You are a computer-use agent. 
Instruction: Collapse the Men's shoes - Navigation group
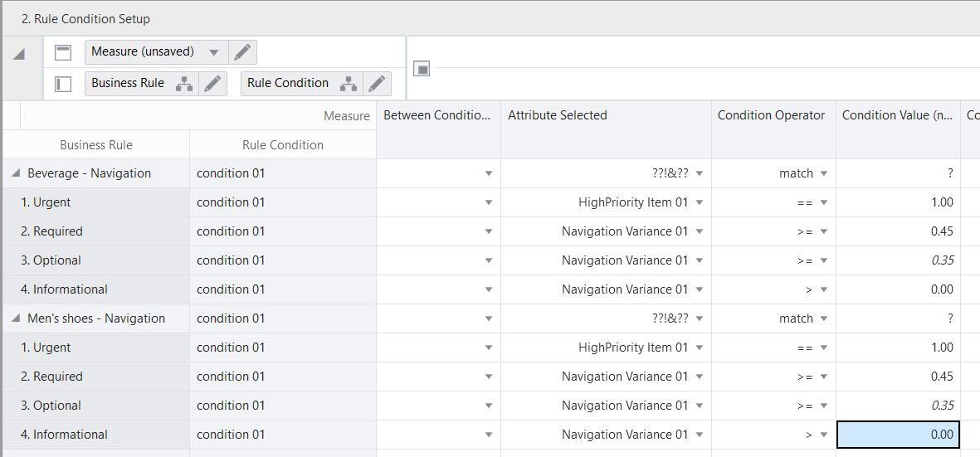point(16,318)
